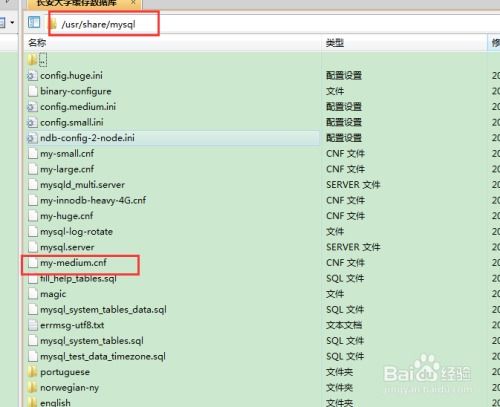Select the config.huge.ini file icon
The height and width of the screenshot is (407, 500).
point(32,76)
